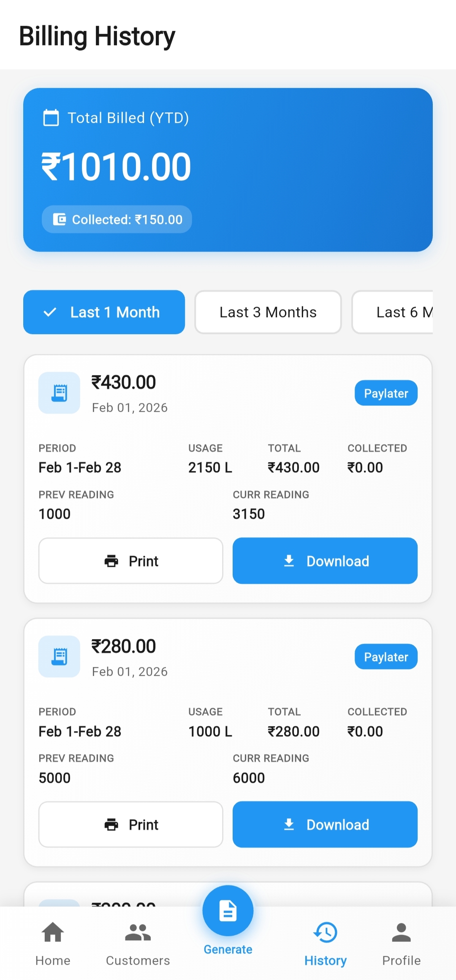456x980 pixels.
Task: Open the Home tab icon
Action: tap(53, 933)
